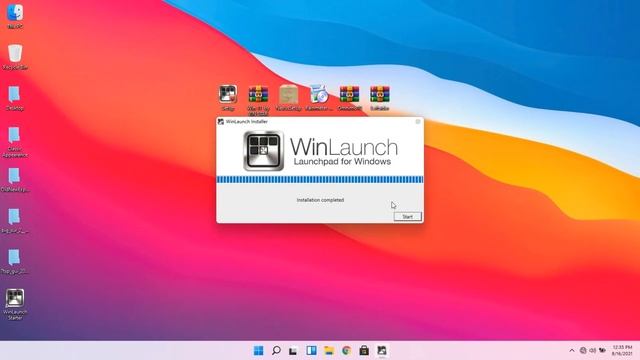Image resolution: width=640 pixels, height=360 pixels.
Task: Expand hidden system tray icons chevron
Action: (572, 351)
